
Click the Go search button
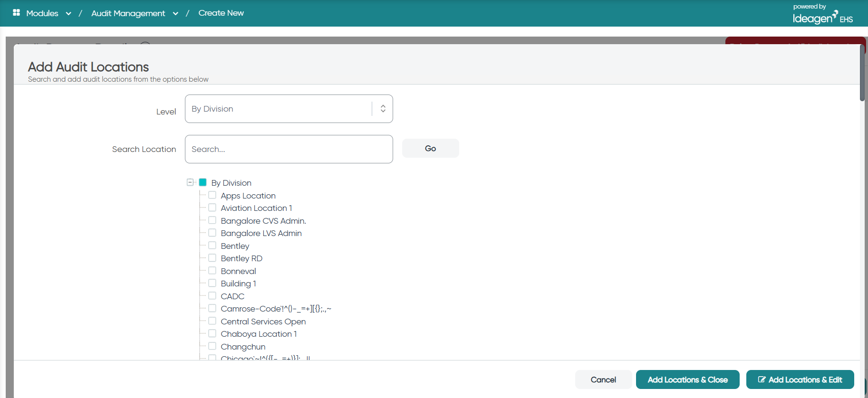coord(431,148)
